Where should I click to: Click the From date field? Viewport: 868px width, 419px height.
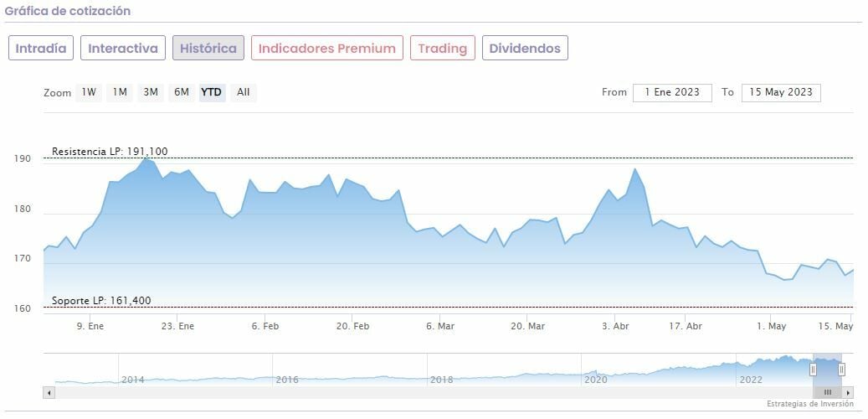[672, 92]
